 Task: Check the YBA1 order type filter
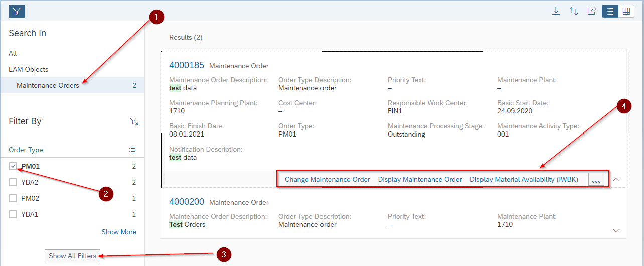14,214
